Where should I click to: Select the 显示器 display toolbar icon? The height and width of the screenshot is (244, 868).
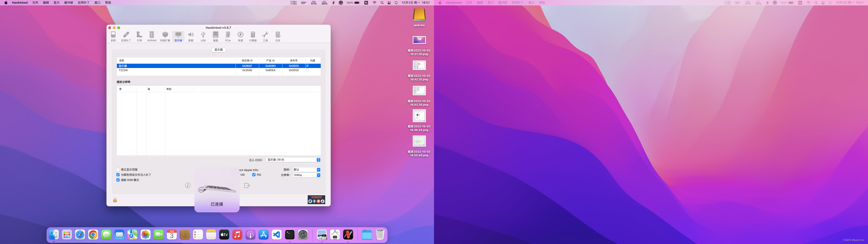[178, 36]
